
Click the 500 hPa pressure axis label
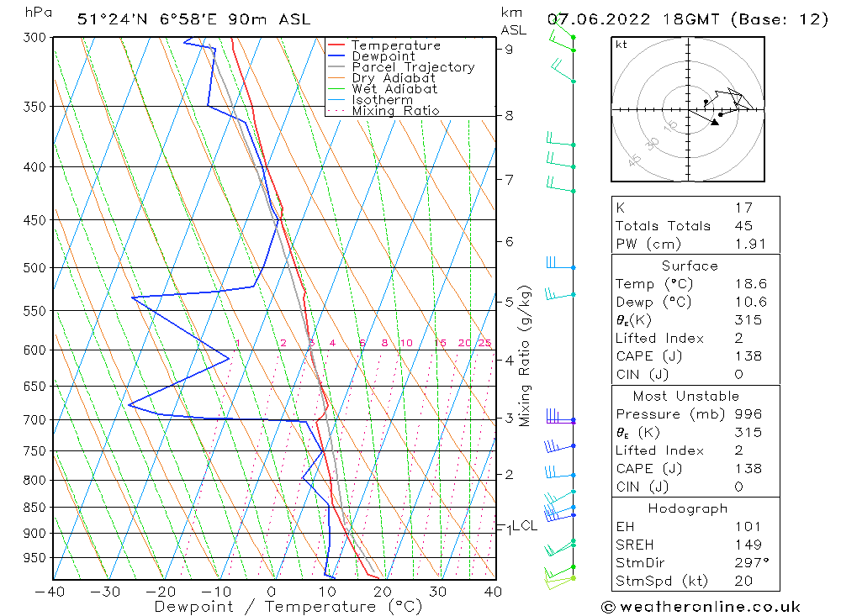pyautogui.click(x=34, y=267)
